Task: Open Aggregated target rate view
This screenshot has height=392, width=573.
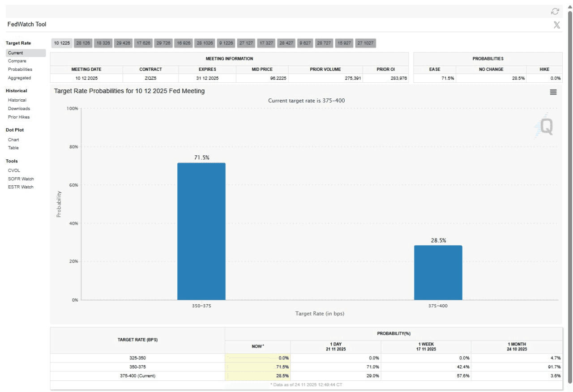Action: click(19, 78)
